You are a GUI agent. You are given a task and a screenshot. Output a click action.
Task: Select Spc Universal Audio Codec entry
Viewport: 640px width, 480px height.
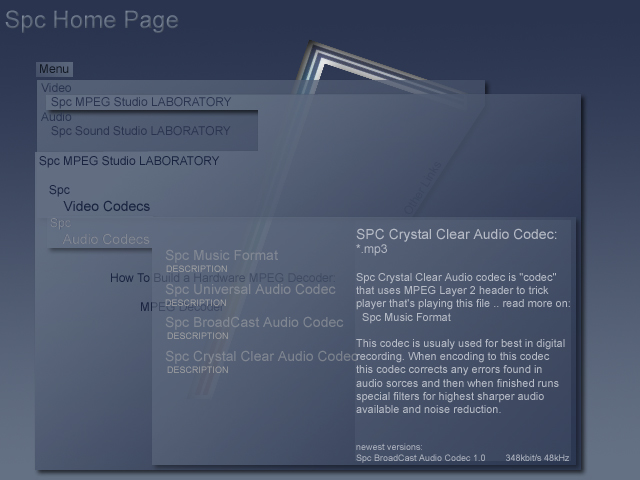[251, 290]
